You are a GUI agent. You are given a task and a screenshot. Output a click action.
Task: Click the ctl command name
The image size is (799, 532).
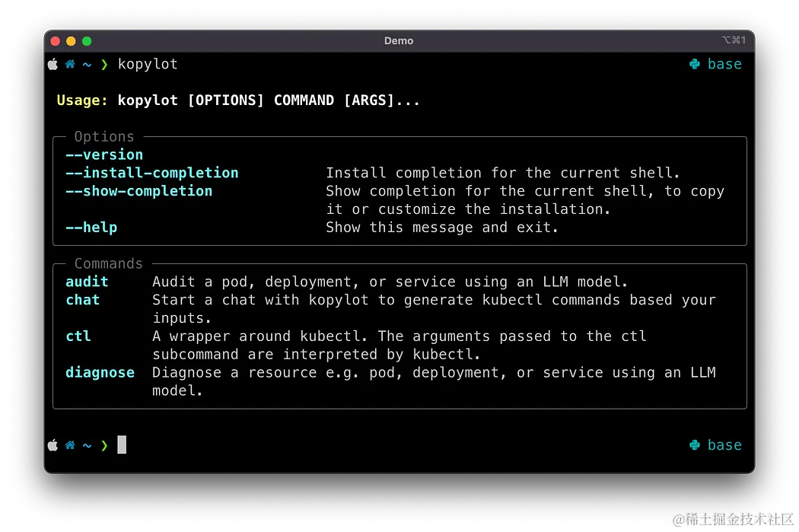pyautogui.click(x=78, y=336)
